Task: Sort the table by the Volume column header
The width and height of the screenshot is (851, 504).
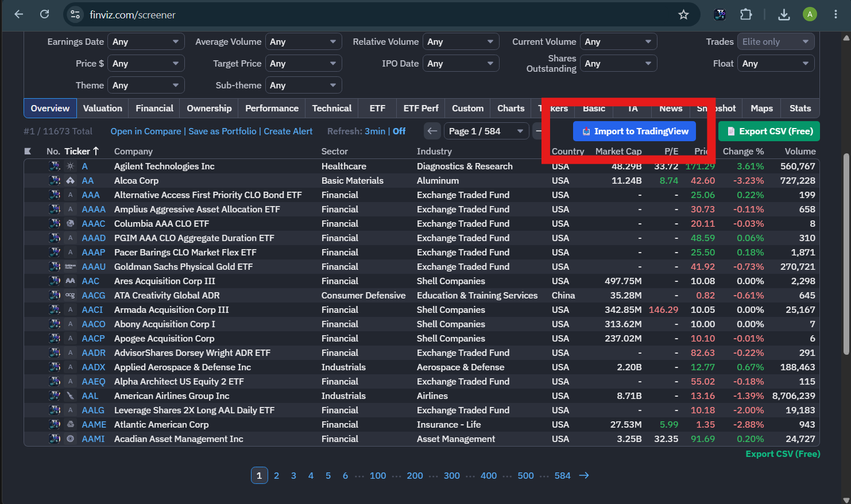Action: coord(800,151)
